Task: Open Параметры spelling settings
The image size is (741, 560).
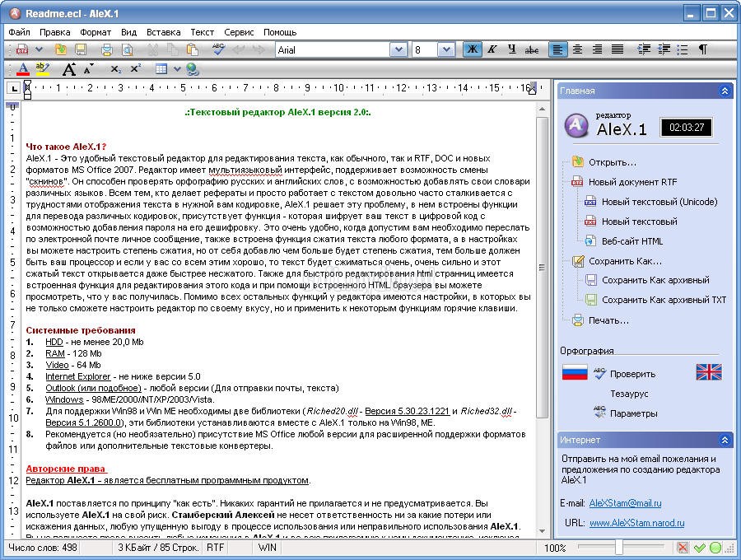Action: (x=633, y=413)
